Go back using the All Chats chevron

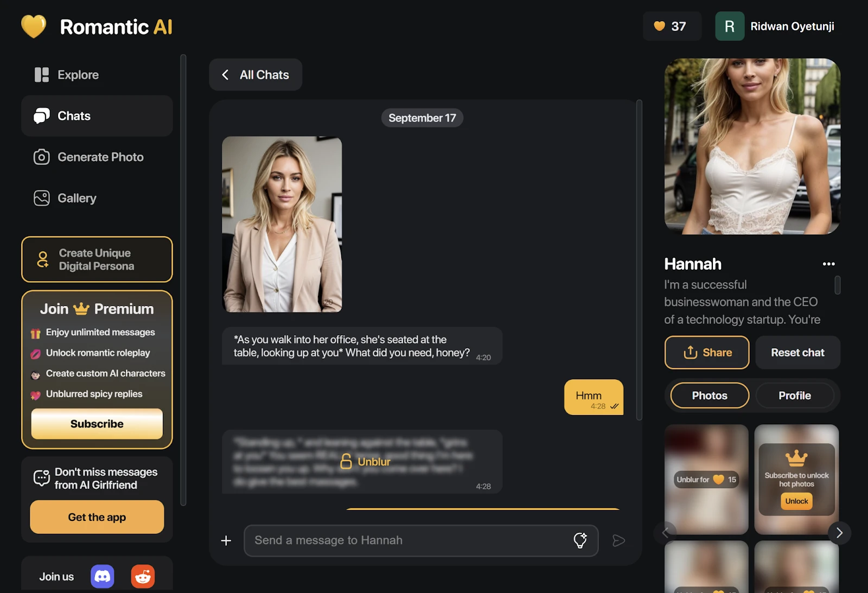tap(225, 74)
